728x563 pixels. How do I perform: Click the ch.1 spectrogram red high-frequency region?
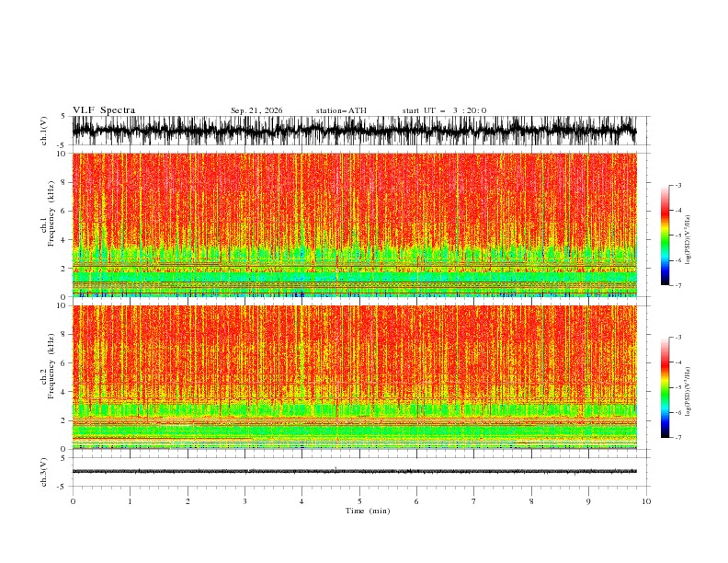coord(354,195)
